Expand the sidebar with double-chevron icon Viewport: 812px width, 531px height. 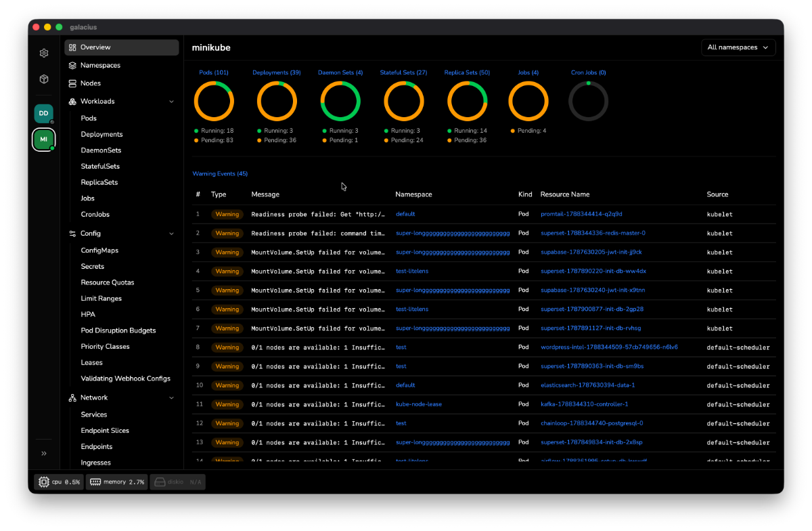pos(44,453)
